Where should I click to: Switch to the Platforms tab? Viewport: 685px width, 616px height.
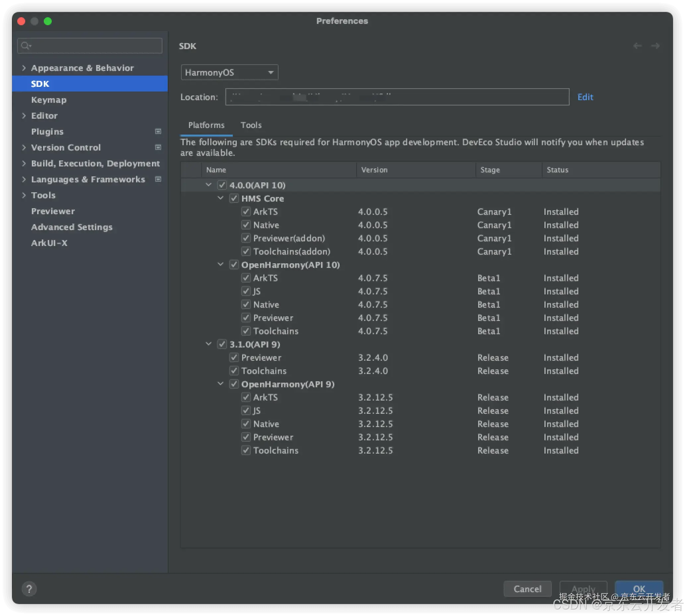[207, 125]
